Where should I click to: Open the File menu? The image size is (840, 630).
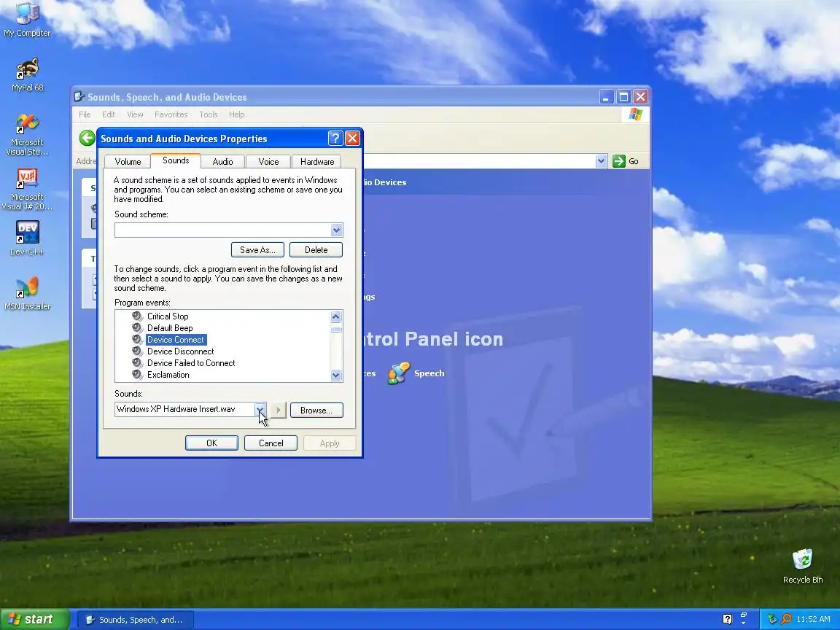(x=85, y=114)
